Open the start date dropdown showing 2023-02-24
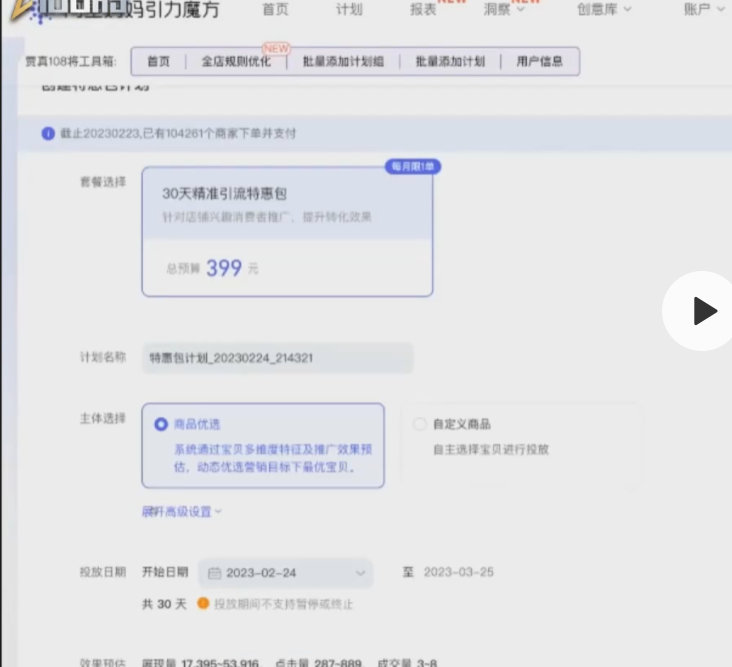732x667 pixels. coord(286,573)
